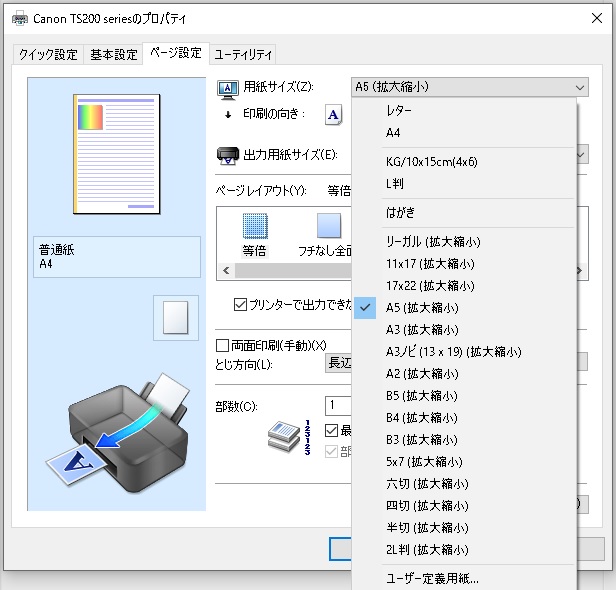This screenshot has width=616, height=590.
Task: Enable 両面印刷(手動) checkbox
Action: coord(222,346)
